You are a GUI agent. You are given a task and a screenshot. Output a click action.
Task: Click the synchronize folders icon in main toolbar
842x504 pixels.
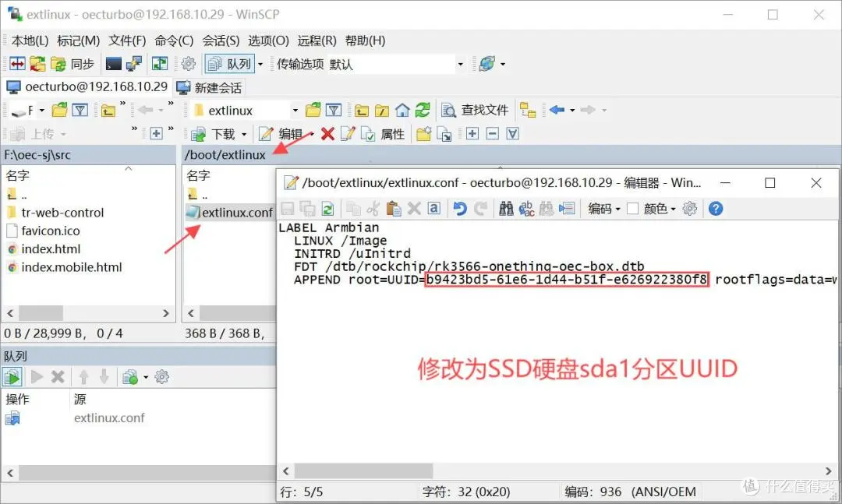37,64
